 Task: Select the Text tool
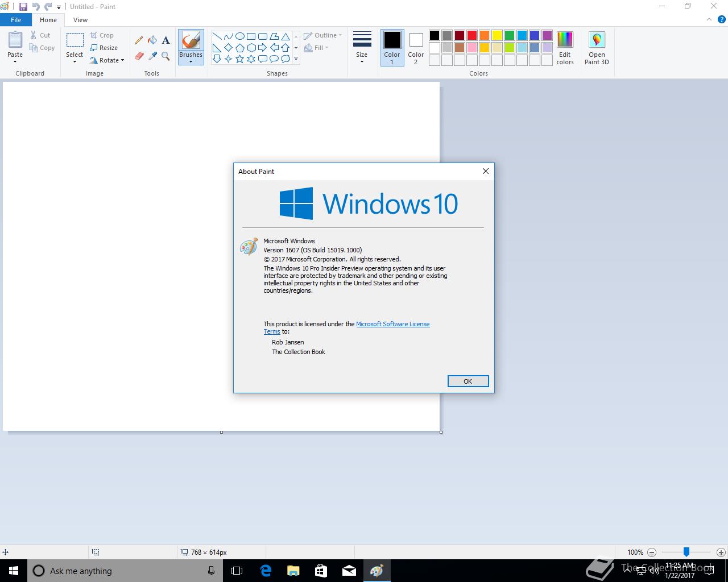pyautogui.click(x=166, y=40)
